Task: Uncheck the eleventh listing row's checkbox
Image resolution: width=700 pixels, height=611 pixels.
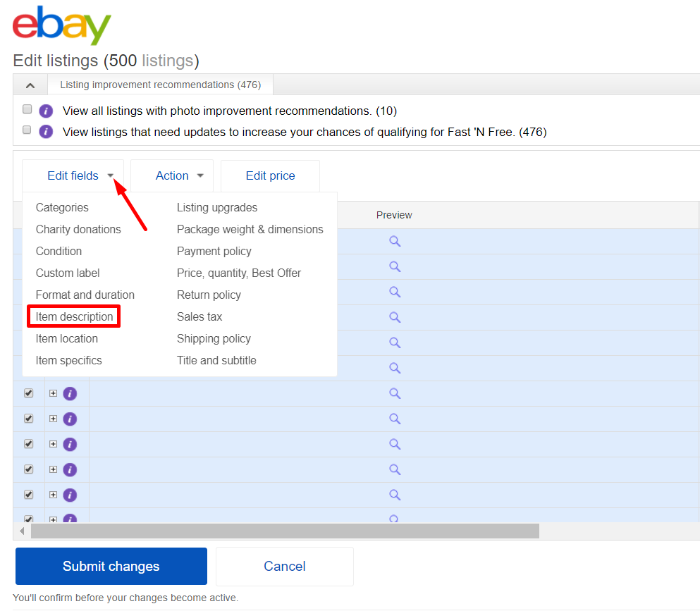Action: pos(29,495)
